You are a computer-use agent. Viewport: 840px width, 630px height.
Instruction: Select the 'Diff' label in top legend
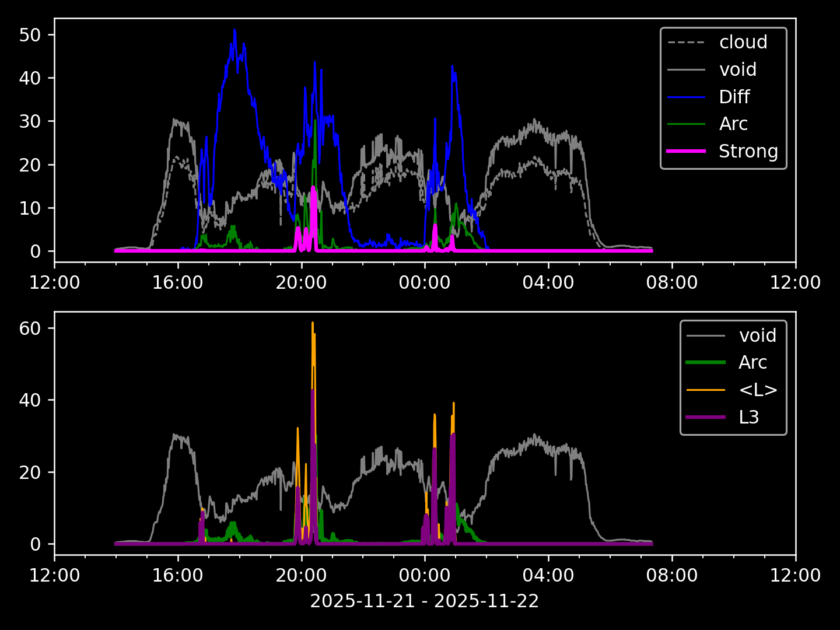click(x=734, y=97)
